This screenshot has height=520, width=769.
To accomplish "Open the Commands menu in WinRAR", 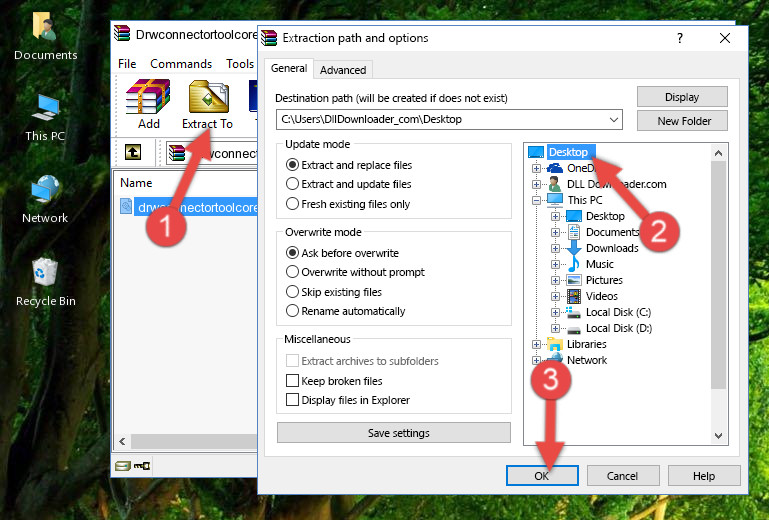I will (181, 64).
